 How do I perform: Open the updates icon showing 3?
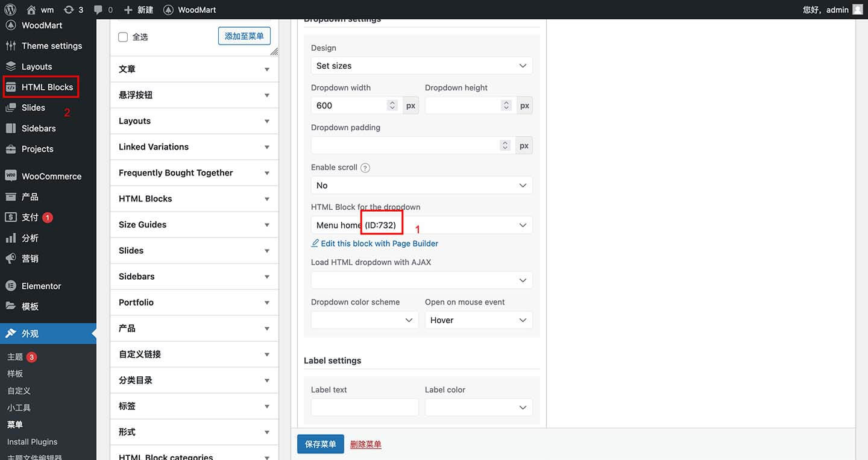pyautogui.click(x=69, y=10)
